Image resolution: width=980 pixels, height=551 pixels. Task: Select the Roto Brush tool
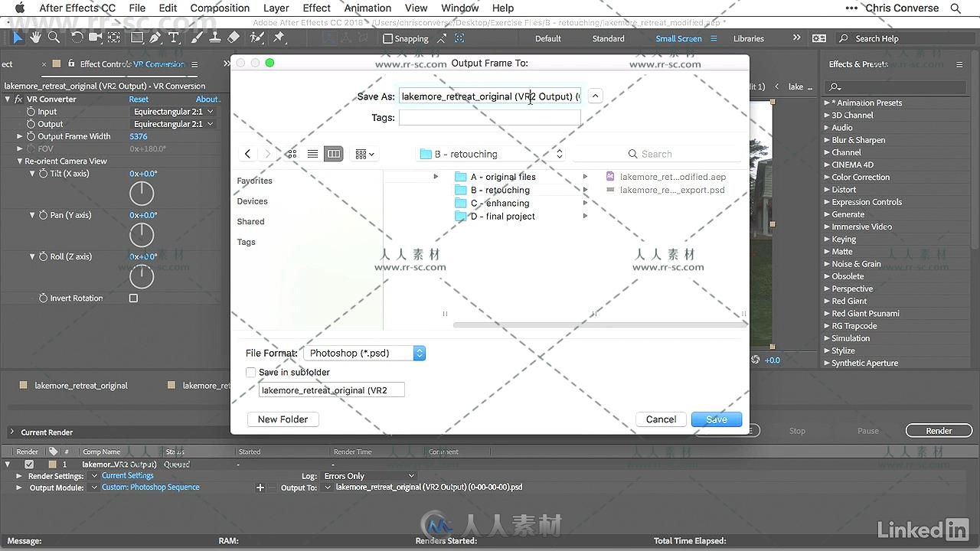tap(257, 37)
